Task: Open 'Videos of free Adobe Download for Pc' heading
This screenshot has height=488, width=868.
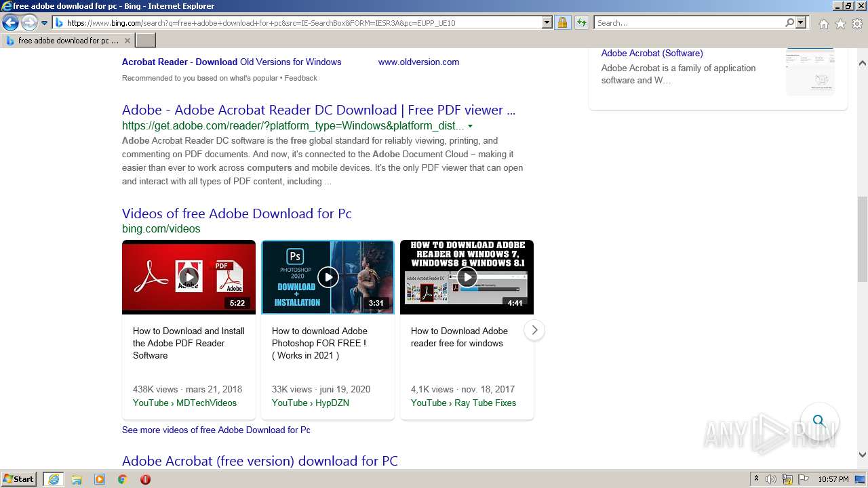Action: pos(237,213)
